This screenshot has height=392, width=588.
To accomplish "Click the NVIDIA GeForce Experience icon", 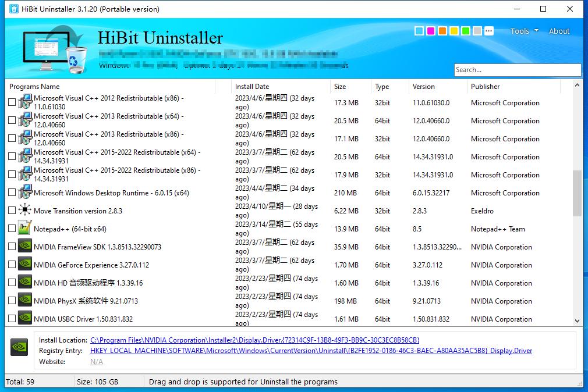I will click(24, 265).
